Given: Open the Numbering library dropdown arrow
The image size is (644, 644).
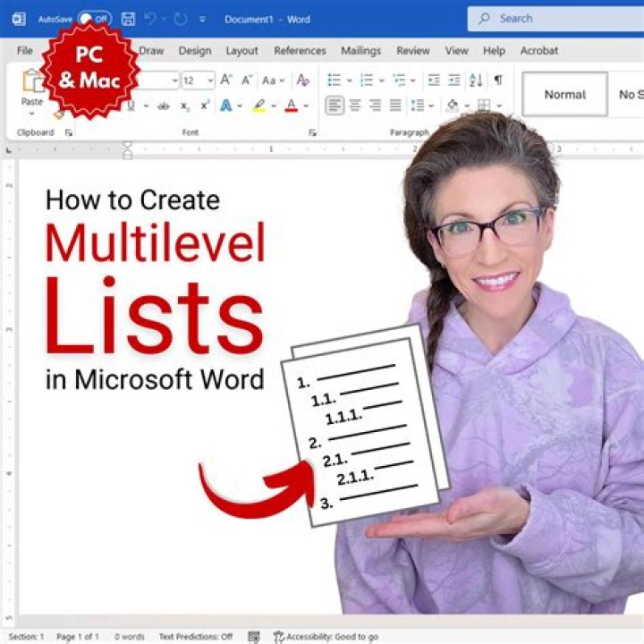Looking at the screenshot, I should 382,80.
